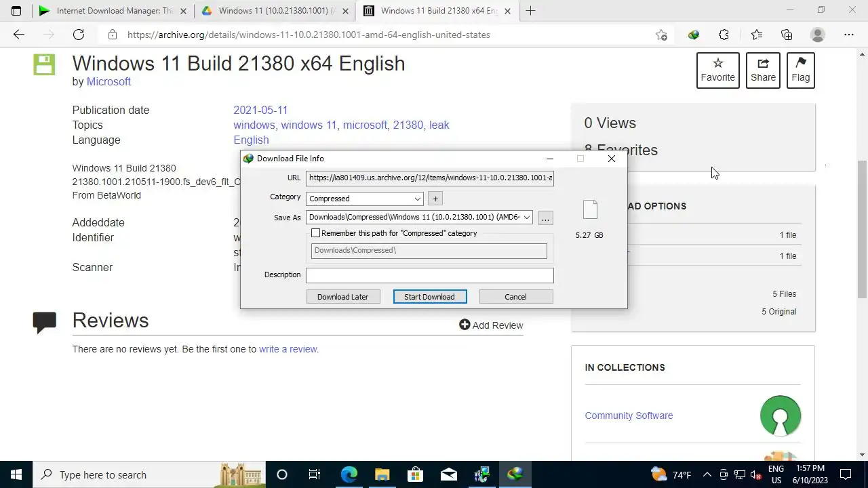The width and height of the screenshot is (868, 488).
Task: Open the IDM browser extension icon
Action: 693,35
